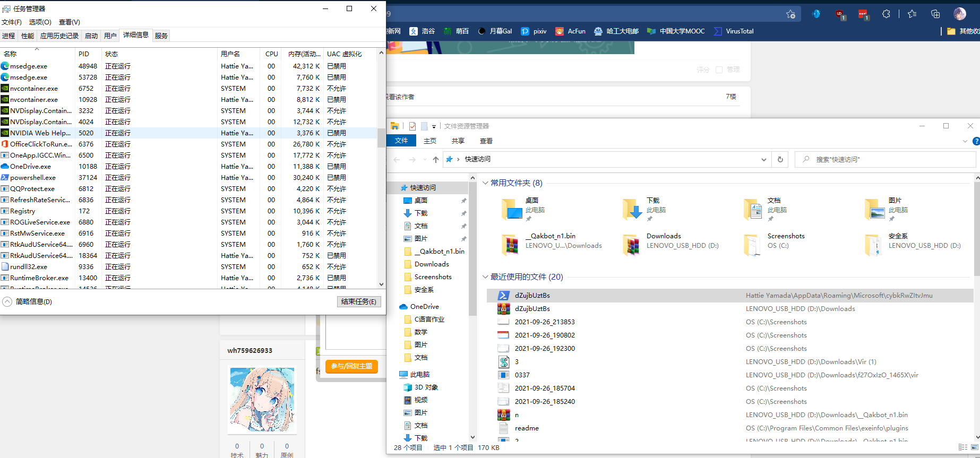Viewport: 980px width, 458px height.
Task: Click the Explorer back navigation arrow
Action: point(397,159)
